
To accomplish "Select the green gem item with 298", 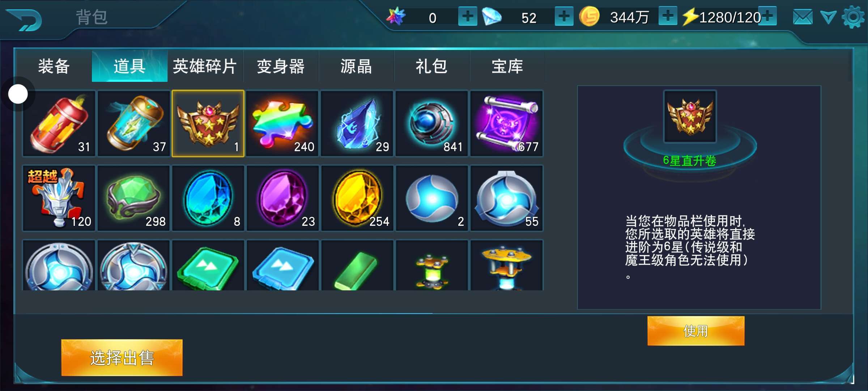I will (133, 198).
